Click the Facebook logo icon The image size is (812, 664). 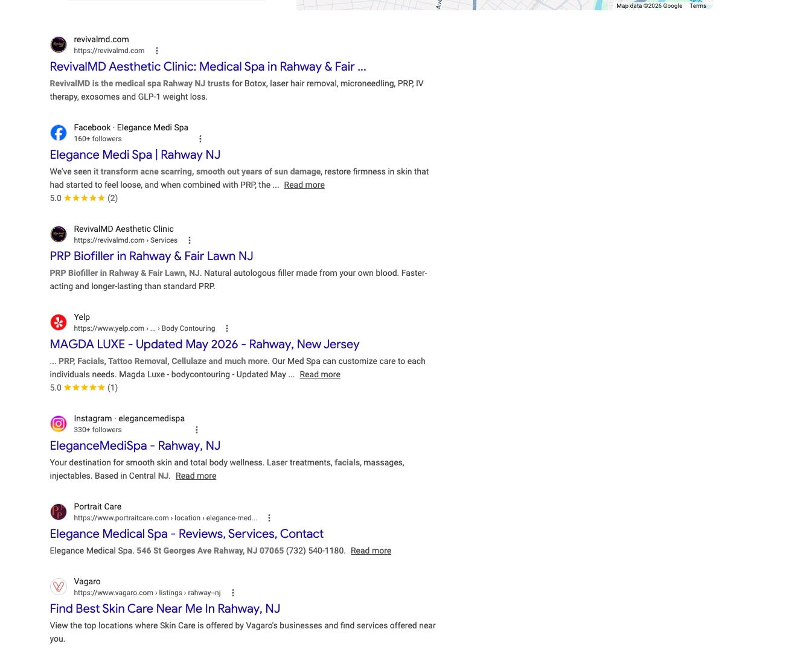pos(59,133)
